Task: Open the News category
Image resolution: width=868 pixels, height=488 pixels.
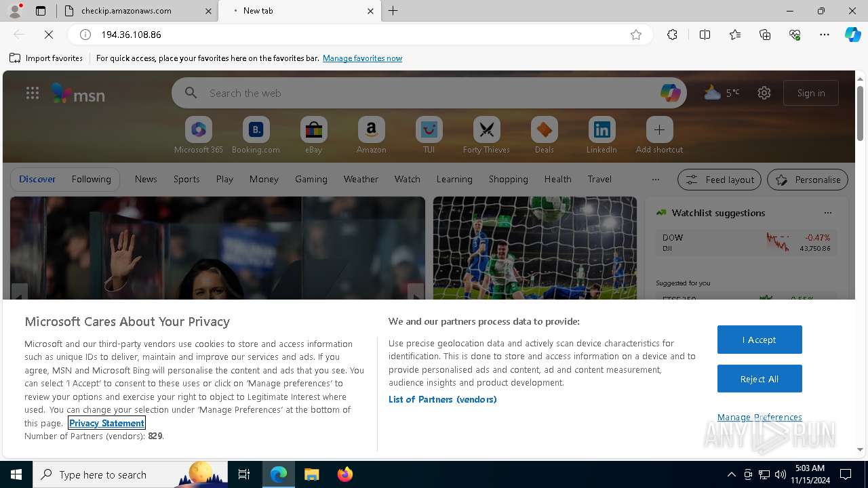Action: pos(146,179)
